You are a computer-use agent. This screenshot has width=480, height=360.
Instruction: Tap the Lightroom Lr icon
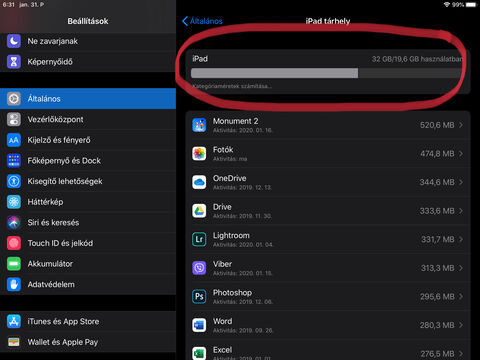tap(199, 239)
